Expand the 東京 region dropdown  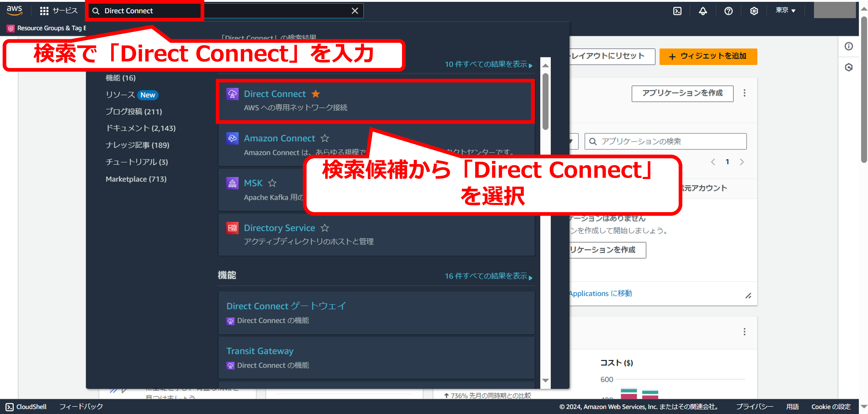[x=785, y=11]
